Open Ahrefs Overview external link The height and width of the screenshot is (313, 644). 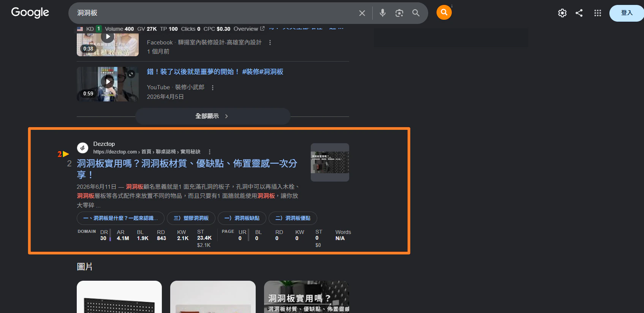[x=249, y=29]
